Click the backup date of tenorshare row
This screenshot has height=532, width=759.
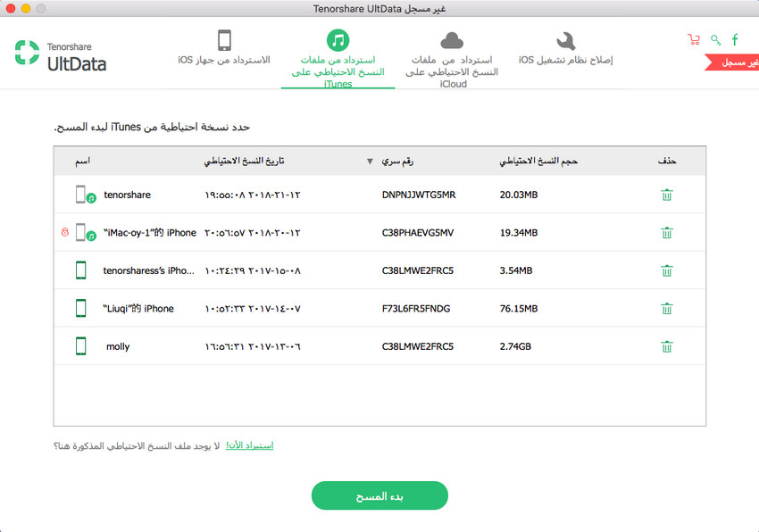pos(252,195)
